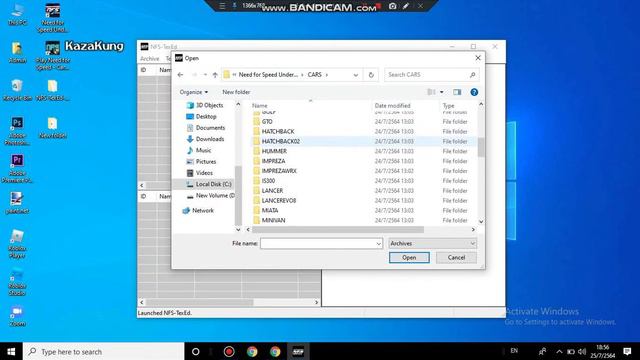This screenshot has width=640, height=360.
Task: Click the Open button
Action: pyautogui.click(x=409, y=258)
